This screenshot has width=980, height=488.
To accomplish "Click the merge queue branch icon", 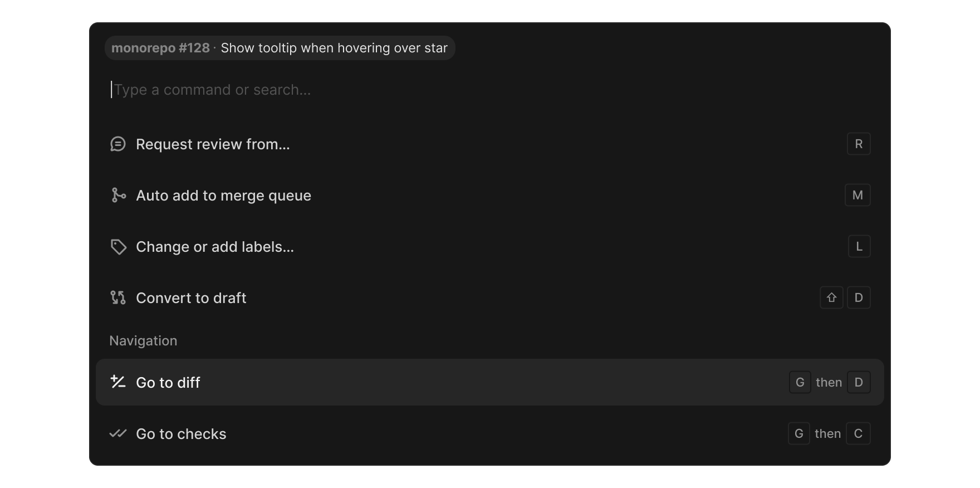I will click(x=118, y=195).
